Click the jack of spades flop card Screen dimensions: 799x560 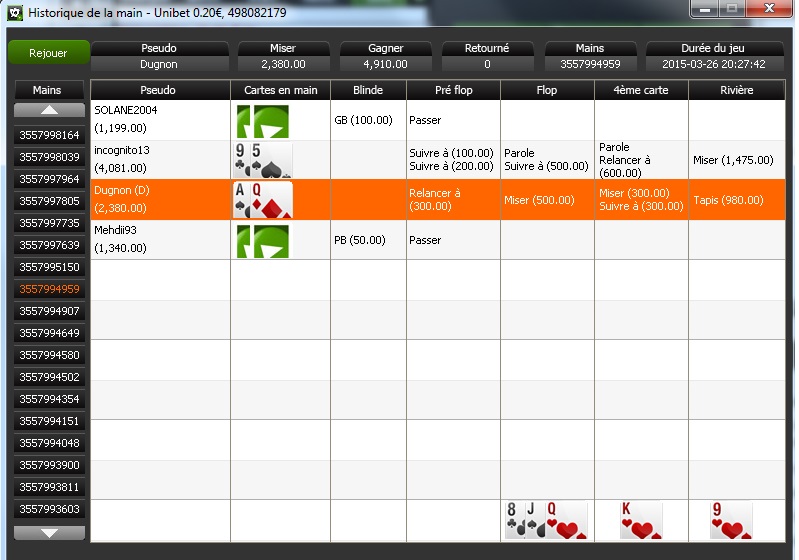pos(534,520)
